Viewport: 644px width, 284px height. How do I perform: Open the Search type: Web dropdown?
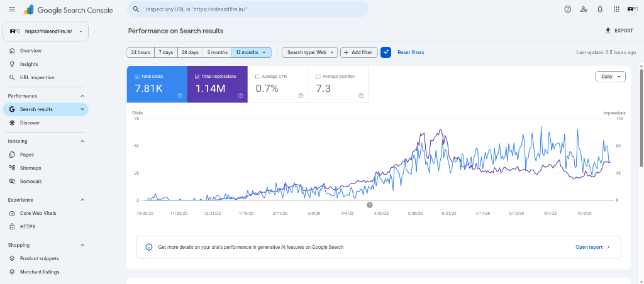(x=309, y=53)
